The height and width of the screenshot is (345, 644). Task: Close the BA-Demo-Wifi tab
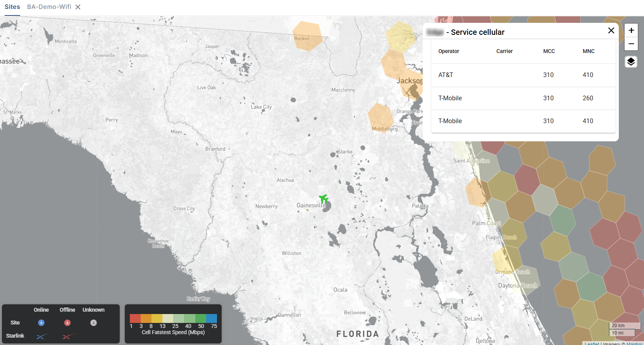tap(78, 7)
